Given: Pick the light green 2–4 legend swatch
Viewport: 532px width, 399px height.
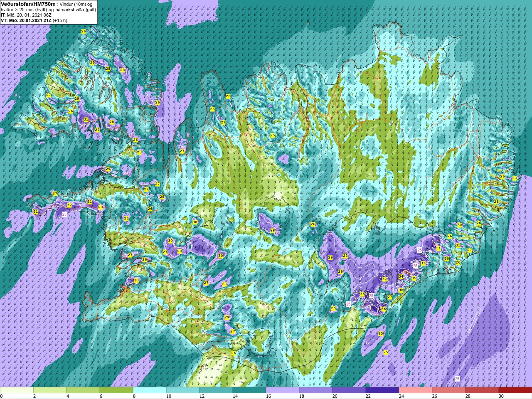Looking at the screenshot, I should tap(50, 390).
